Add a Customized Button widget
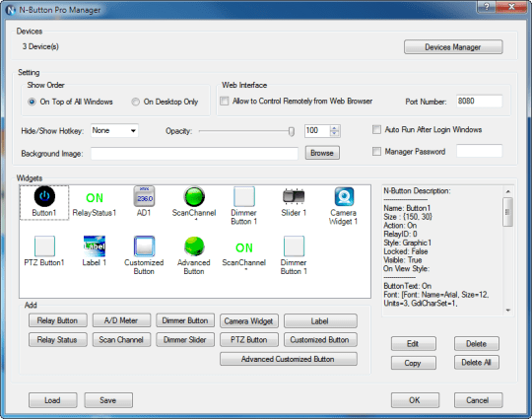532x419 pixels. (320, 339)
